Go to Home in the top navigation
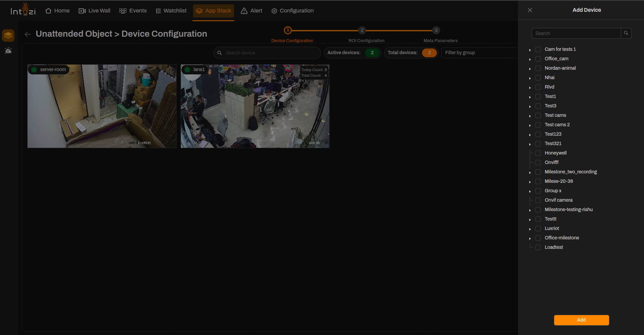The width and height of the screenshot is (644, 335). (58, 11)
